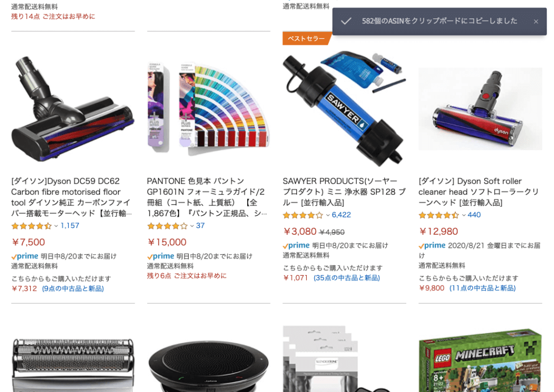Open the SAWYER PRODUCTS ミニ 浄水器 title link

click(344, 192)
